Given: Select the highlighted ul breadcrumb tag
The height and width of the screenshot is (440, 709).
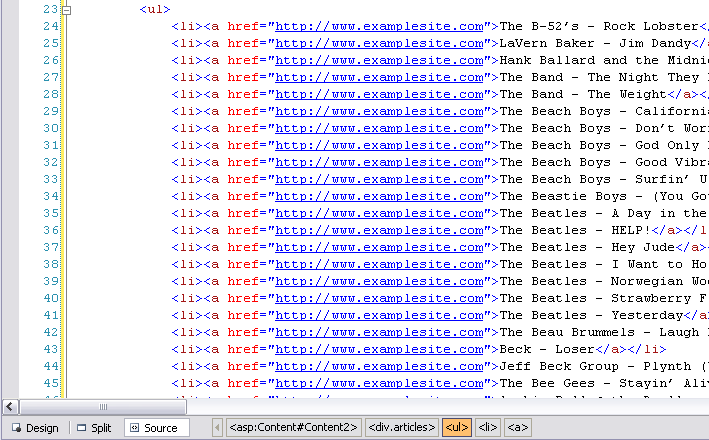Looking at the screenshot, I should pos(457,427).
